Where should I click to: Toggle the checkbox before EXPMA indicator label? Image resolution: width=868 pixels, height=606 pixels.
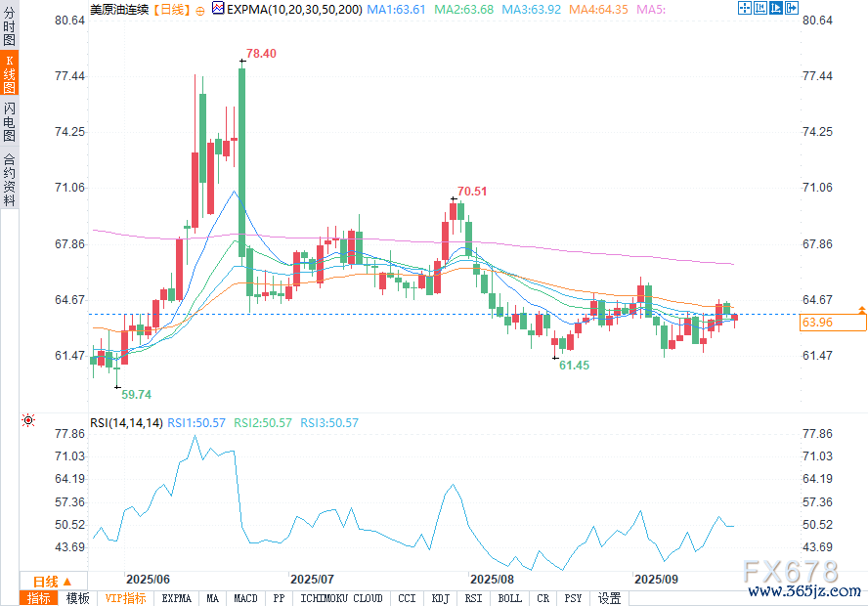(x=217, y=10)
